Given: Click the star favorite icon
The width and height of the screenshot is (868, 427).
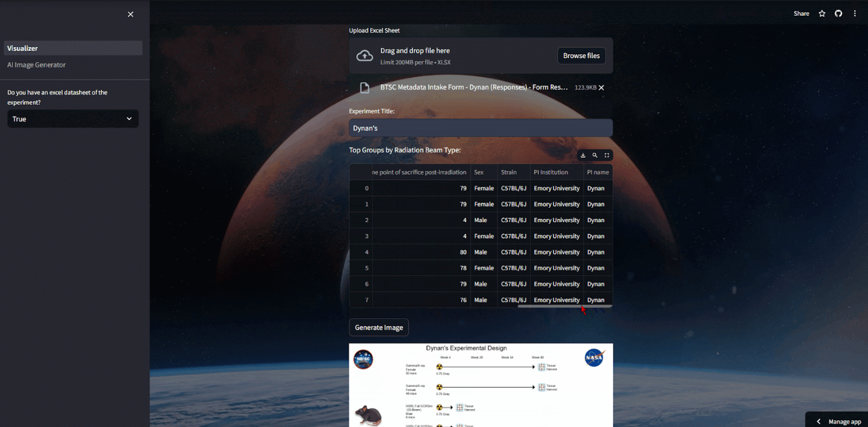Looking at the screenshot, I should (822, 13).
